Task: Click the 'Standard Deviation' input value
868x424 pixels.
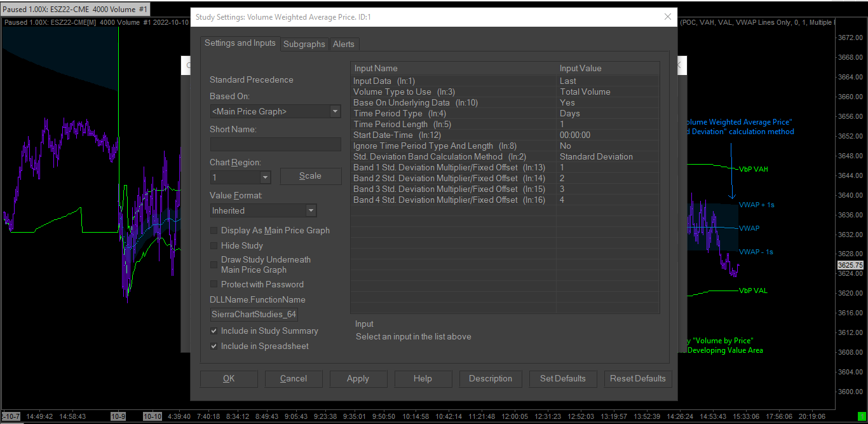Action: coord(596,156)
